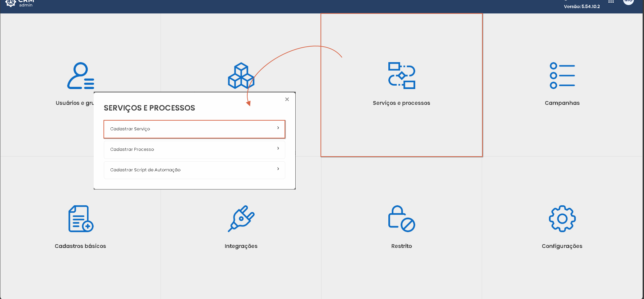Viewport: 644px width, 299px height.
Task: Click the Campanhas label
Action: pyautogui.click(x=562, y=103)
